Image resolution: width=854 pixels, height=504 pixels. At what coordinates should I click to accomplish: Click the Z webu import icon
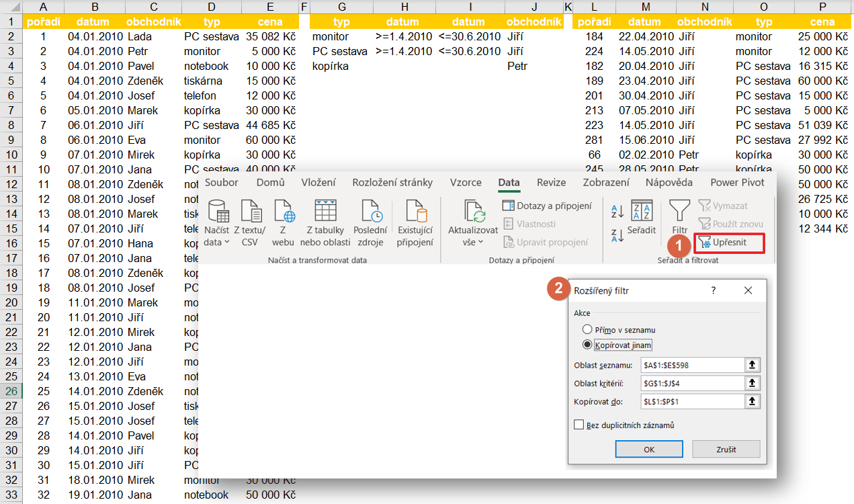click(283, 213)
